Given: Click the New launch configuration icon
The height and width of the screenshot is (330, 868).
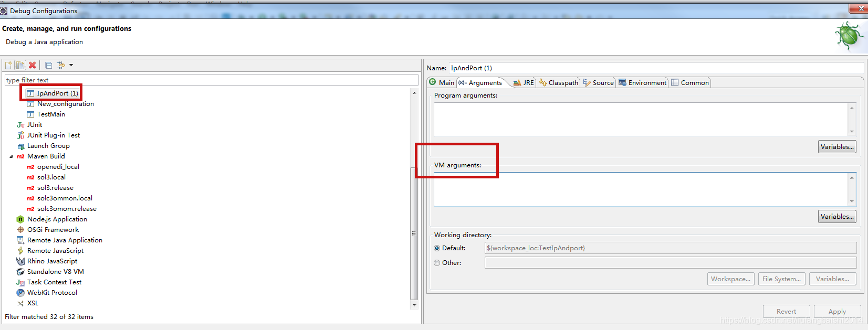Looking at the screenshot, I should pyautogui.click(x=8, y=65).
